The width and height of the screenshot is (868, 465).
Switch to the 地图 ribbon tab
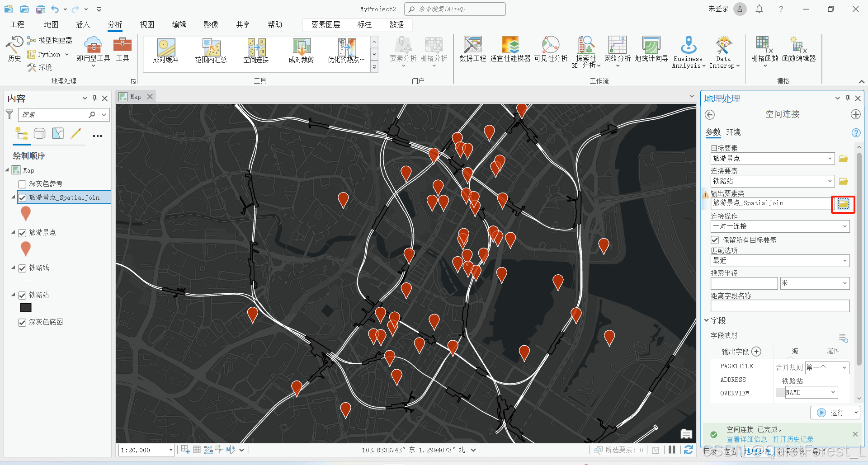[51, 24]
